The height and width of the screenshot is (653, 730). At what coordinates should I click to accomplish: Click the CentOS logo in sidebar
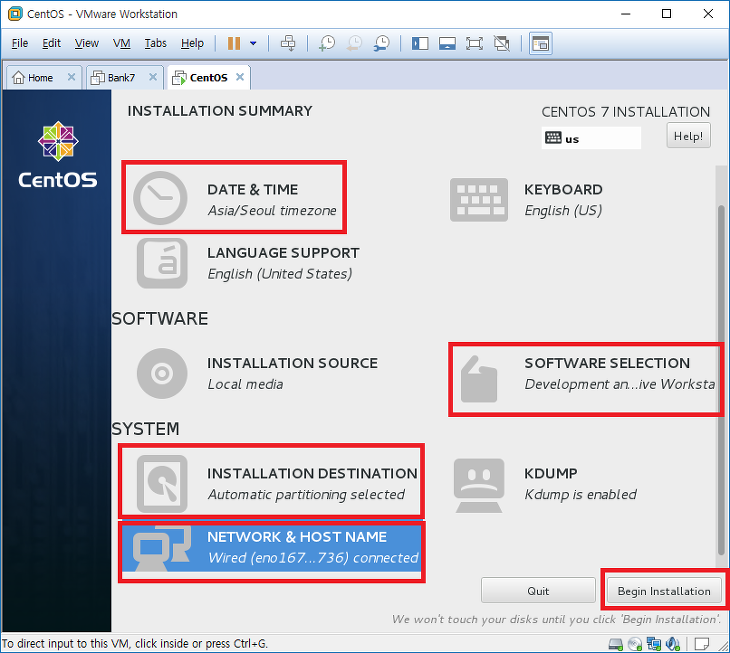tap(58, 155)
